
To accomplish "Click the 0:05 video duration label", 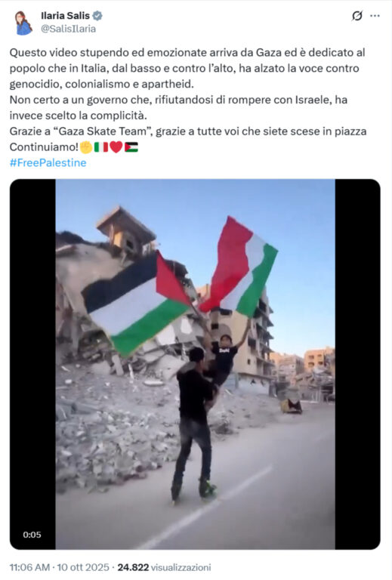I will [32, 535].
